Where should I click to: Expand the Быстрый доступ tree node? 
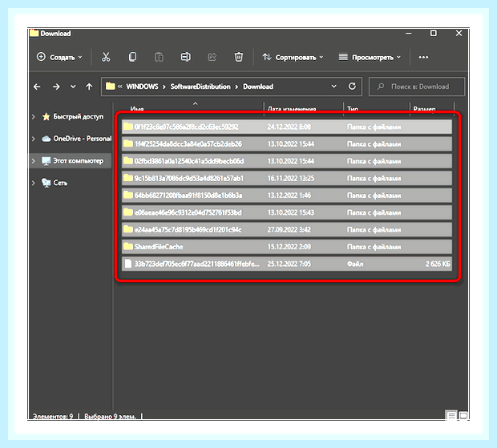[34, 117]
